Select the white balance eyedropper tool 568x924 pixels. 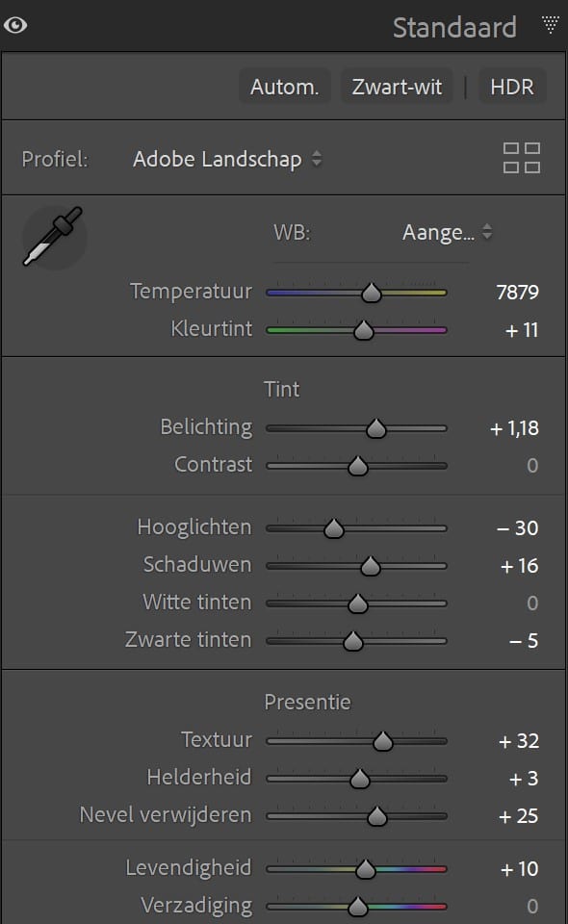point(53,236)
